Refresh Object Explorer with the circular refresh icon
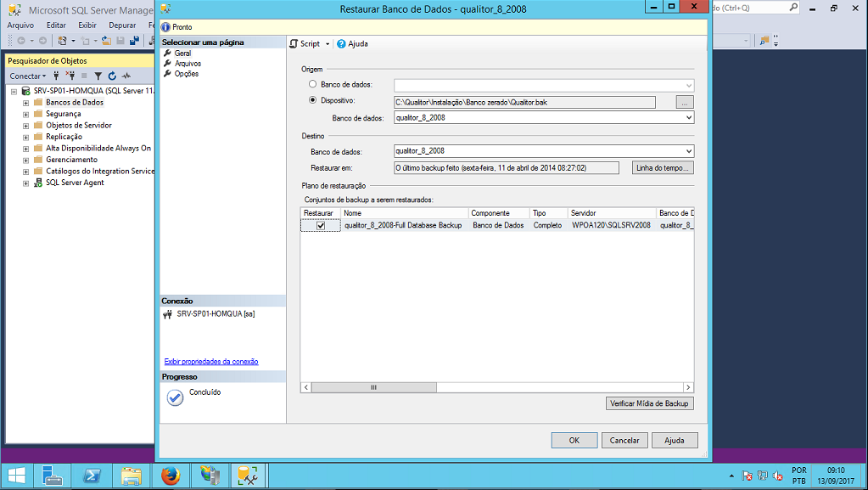 [112, 76]
